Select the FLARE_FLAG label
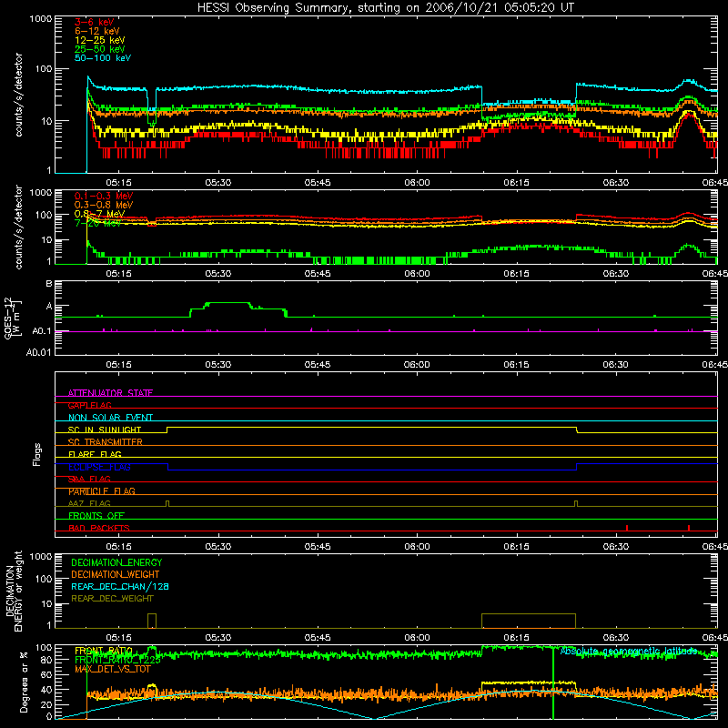Viewport: 728px width, 728px height. click(x=95, y=454)
